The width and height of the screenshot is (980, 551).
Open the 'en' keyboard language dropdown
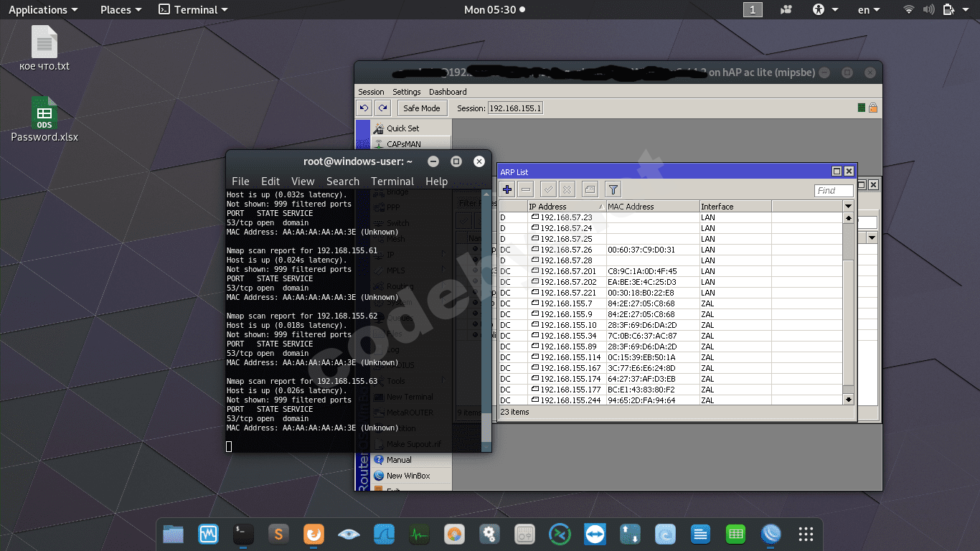click(x=868, y=10)
